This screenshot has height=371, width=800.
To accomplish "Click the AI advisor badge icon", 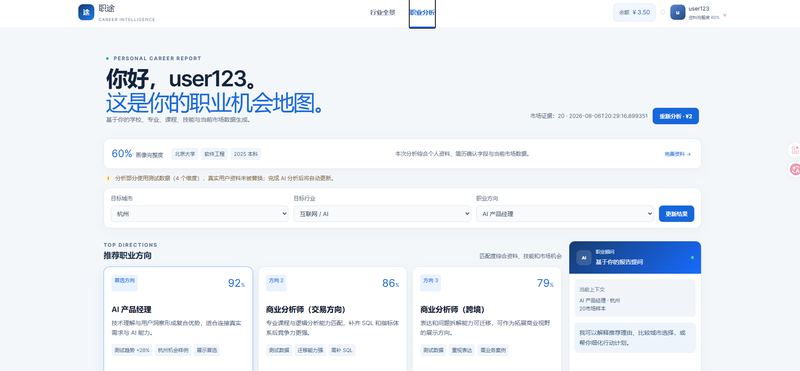I will pyautogui.click(x=584, y=258).
